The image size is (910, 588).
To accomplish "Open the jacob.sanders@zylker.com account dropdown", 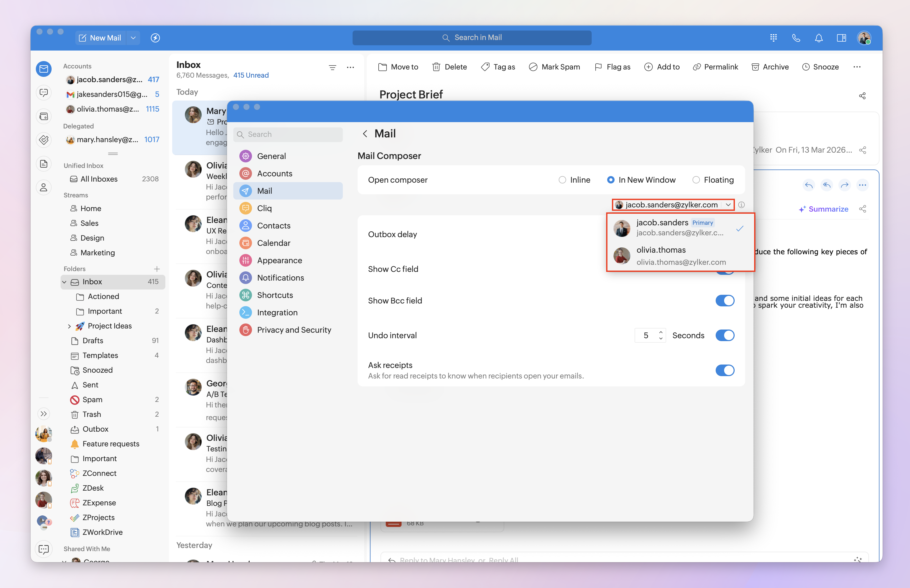I will tap(673, 205).
